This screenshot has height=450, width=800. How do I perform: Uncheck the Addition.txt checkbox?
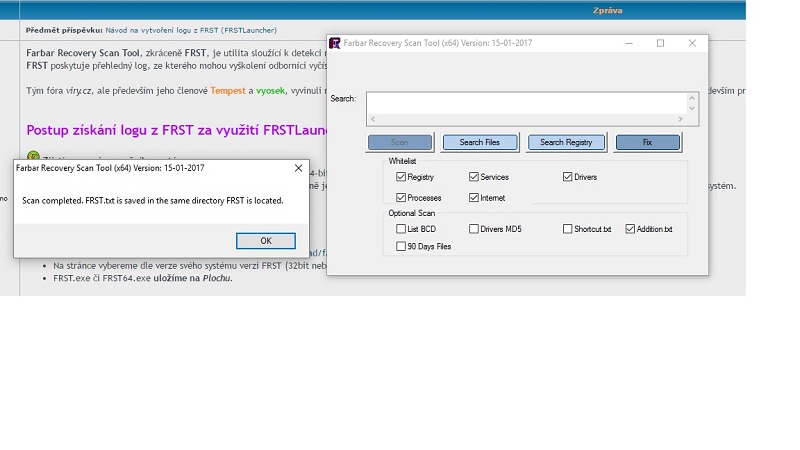point(630,229)
